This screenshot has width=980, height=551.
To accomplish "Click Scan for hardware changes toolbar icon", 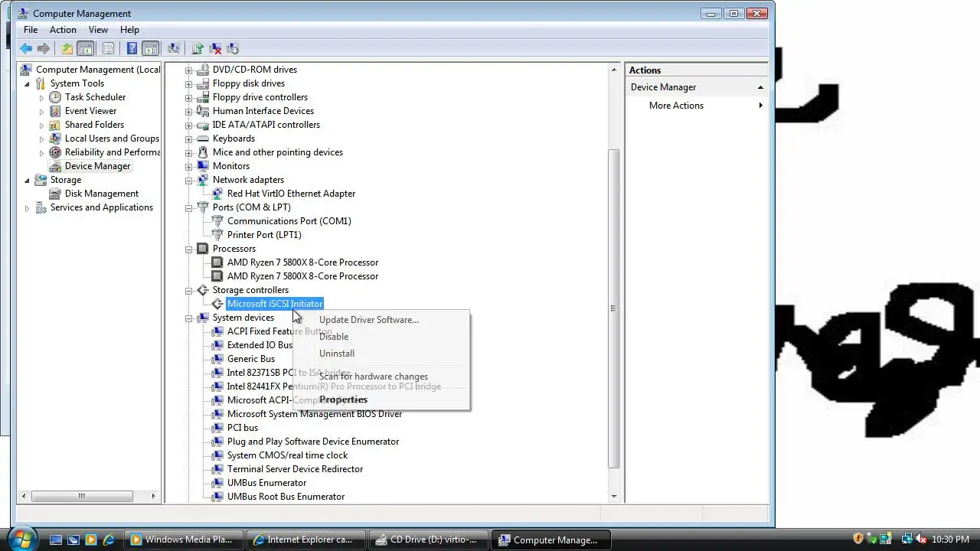I will click(174, 49).
